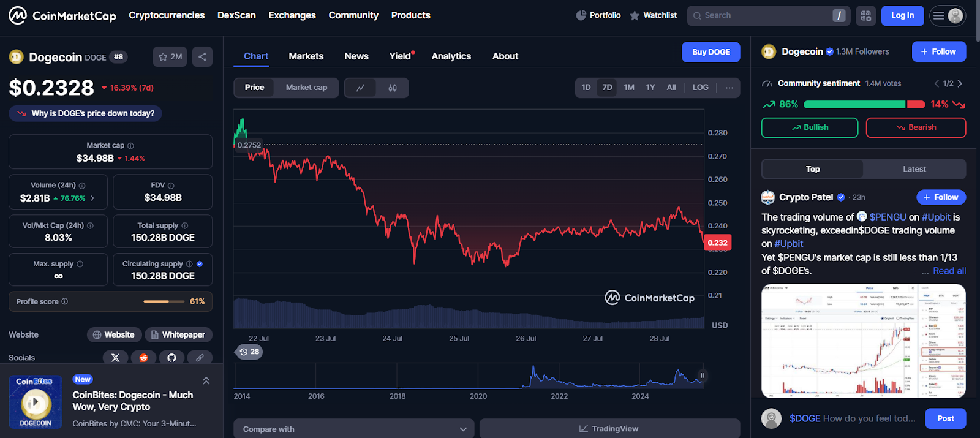Open the GitHub source code link

pyautogui.click(x=171, y=358)
